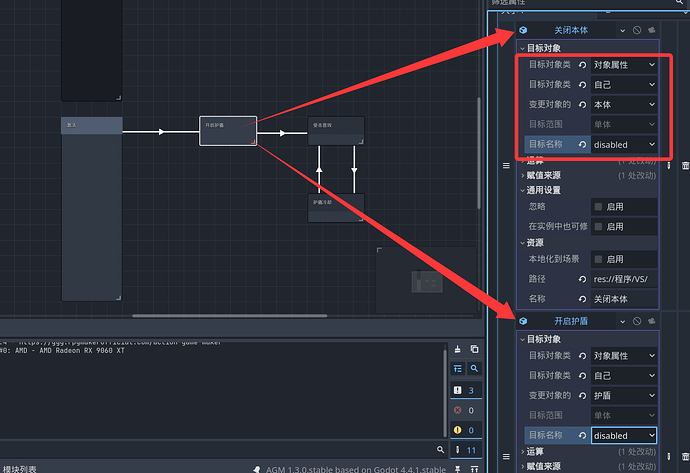Image resolution: width=690 pixels, height=473 pixels.
Task: Click the trash icon next to the 开启护盾 entry
Action: click(685, 456)
